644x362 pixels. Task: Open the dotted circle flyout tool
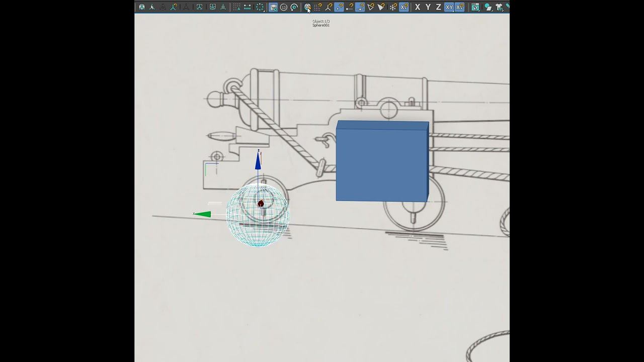click(260, 7)
